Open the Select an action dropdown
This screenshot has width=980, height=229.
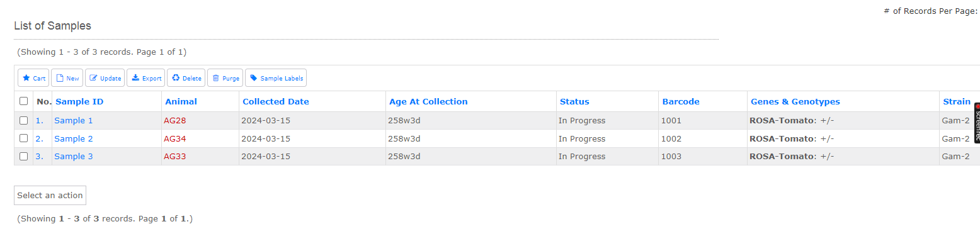pyautogui.click(x=50, y=195)
